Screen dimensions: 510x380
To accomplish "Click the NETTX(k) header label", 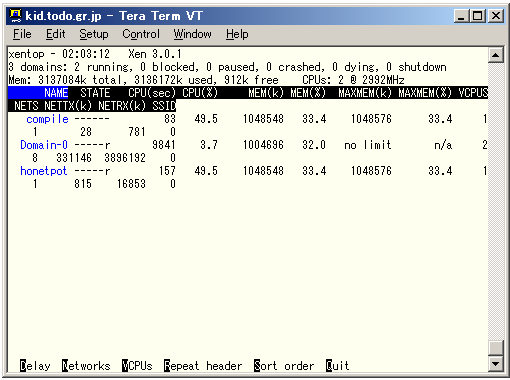I will tap(68, 106).
